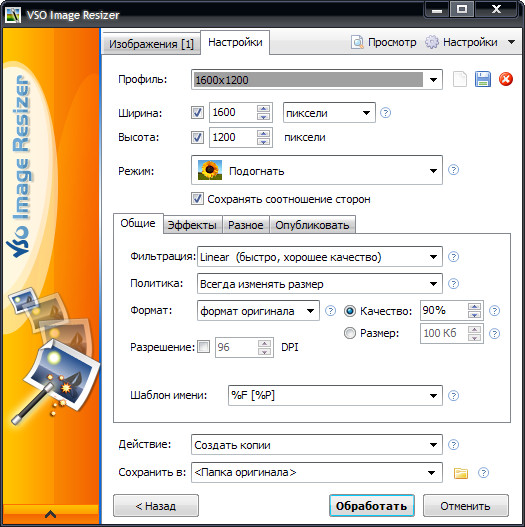This screenshot has height=527, width=525.
Task: Click the help icon beside Режим dropdown
Action: [453, 170]
